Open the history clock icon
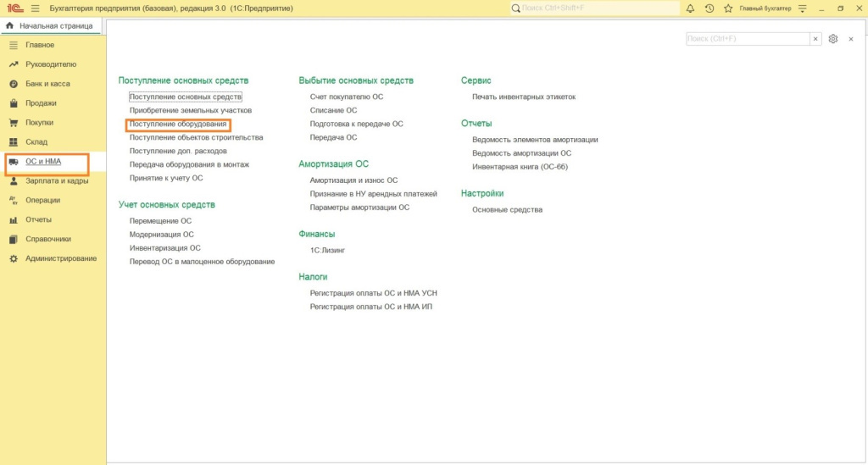 pyautogui.click(x=709, y=8)
